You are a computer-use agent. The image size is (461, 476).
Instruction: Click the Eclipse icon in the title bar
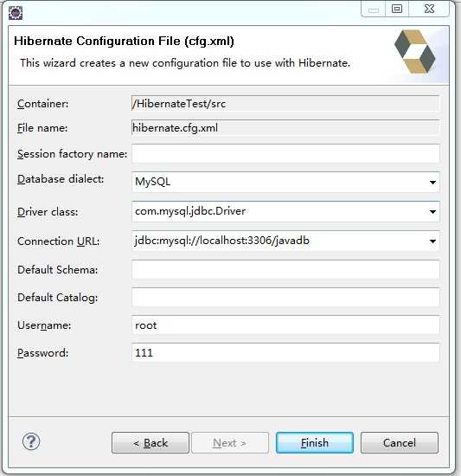click(x=16, y=13)
